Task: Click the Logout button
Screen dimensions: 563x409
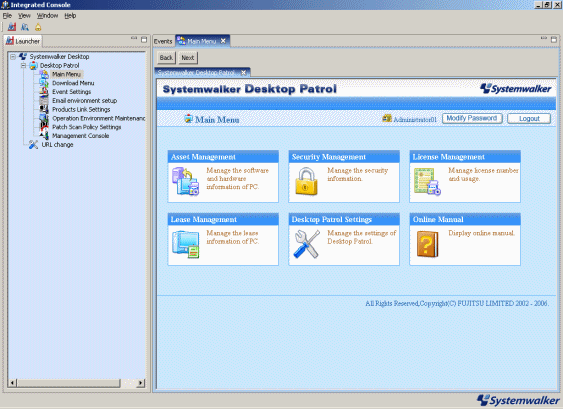Action: click(529, 118)
